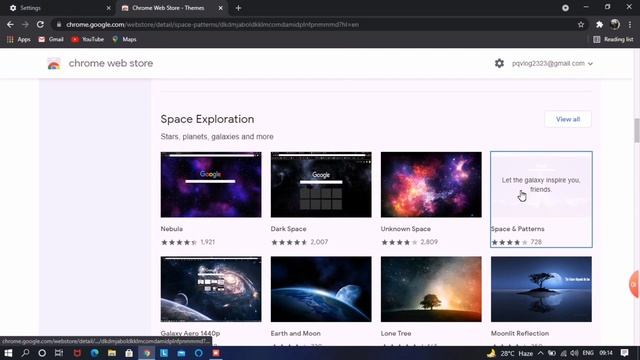
Task: Click the Nebula rating count 1,921
Action: click(x=208, y=242)
